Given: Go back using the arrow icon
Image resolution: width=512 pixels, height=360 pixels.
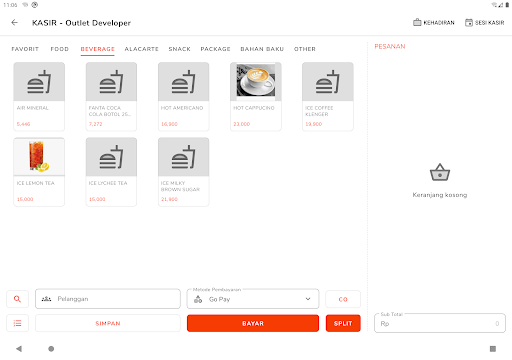Looking at the screenshot, I should coord(14,23).
